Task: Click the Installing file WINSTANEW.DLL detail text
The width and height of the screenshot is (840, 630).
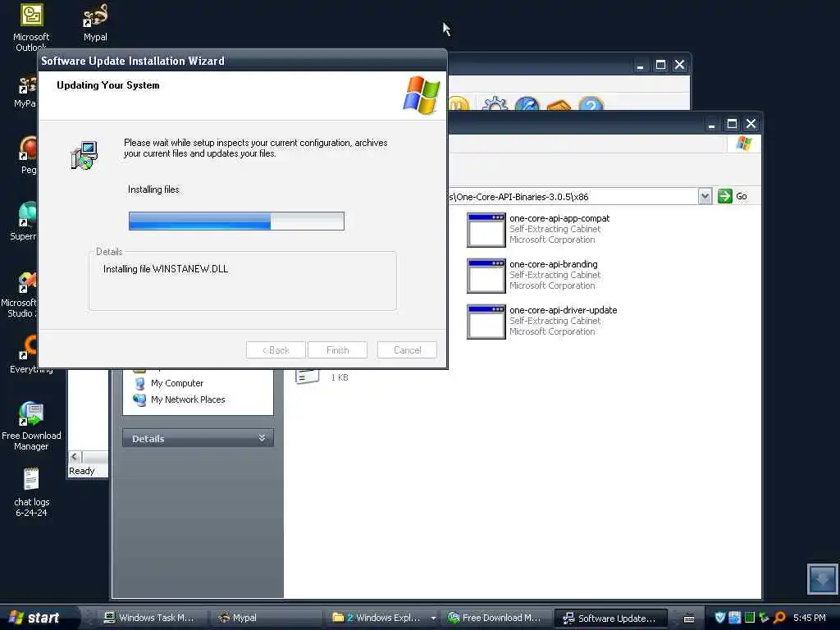Action: [166, 269]
